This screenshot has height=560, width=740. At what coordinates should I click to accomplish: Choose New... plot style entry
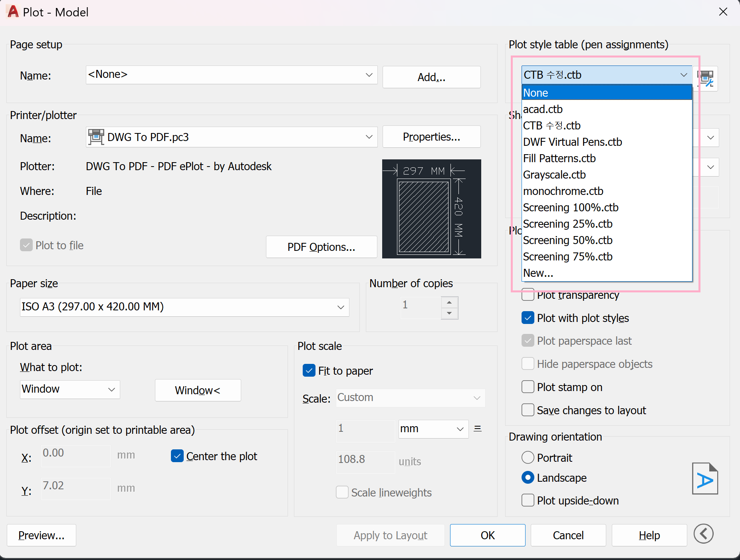(607, 273)
